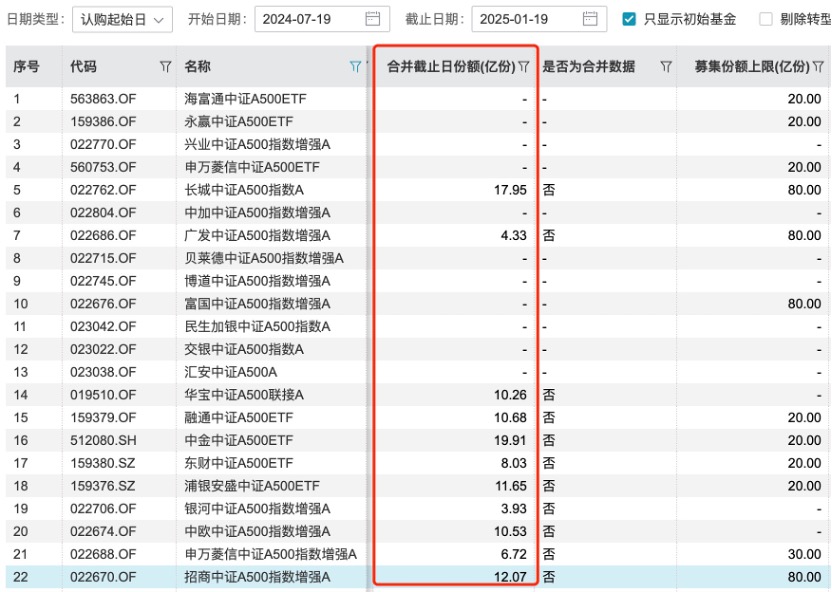832x592 pixels.
Task: Click value 12.07 in share column
Action: pos(510,577)
